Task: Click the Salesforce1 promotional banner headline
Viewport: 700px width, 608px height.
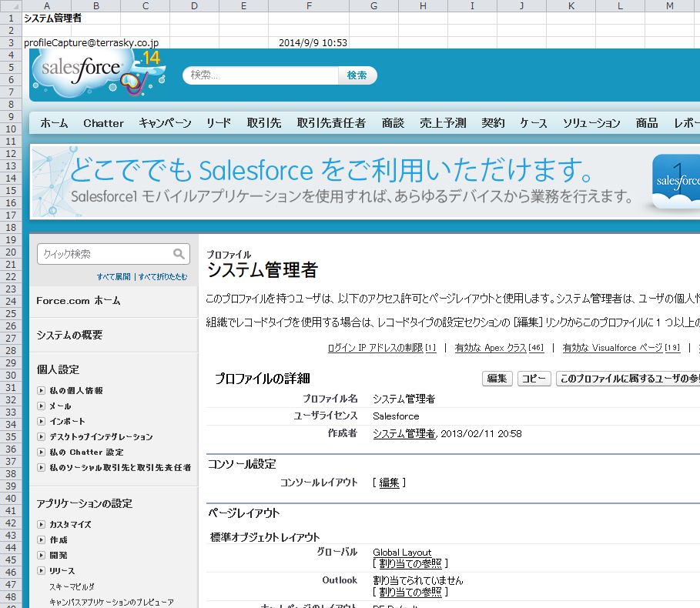Action: point(331,170)
